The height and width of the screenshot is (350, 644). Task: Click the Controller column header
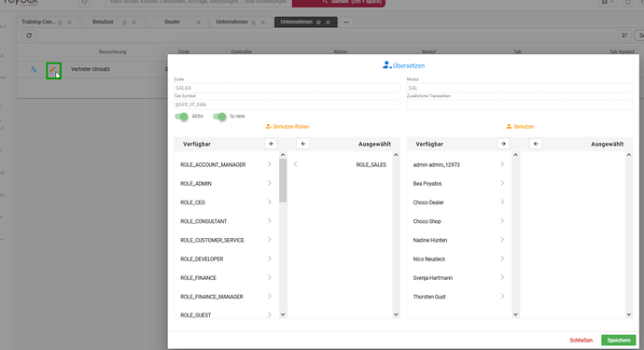[x=242, y=51]
